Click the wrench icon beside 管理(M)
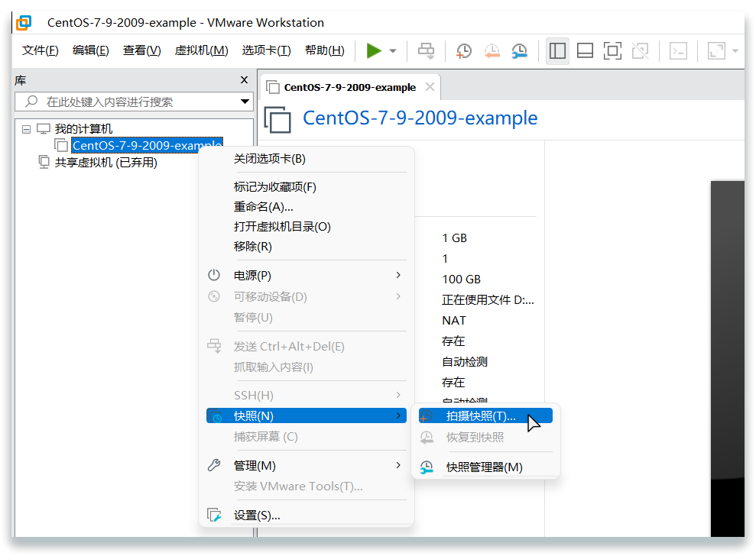Screen dimensions: 756x556 coord(214,465)
